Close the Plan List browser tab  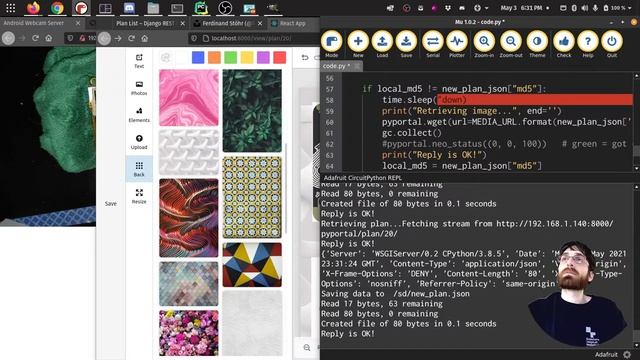click(182, 24)
